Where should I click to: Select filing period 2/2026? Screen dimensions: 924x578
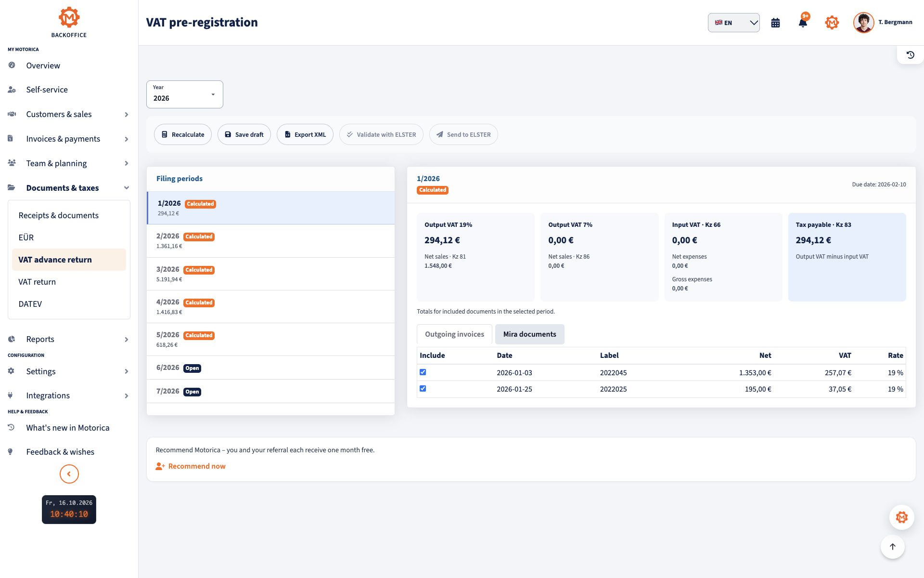270,241
